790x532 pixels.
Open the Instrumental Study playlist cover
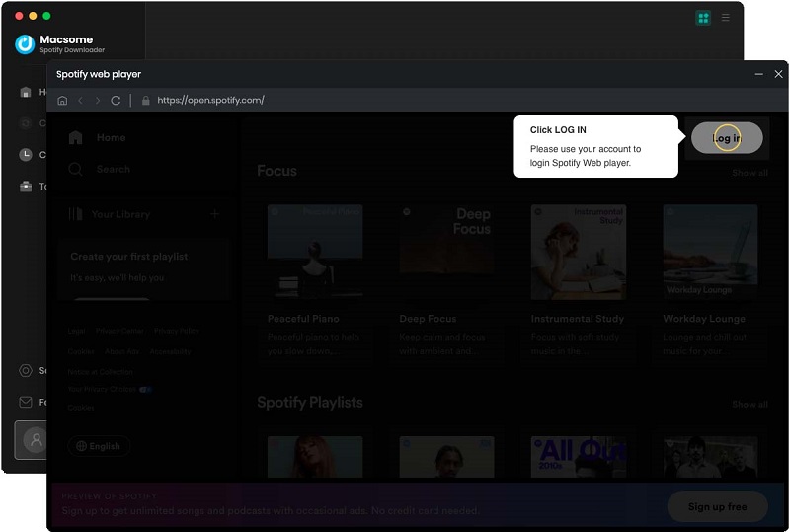(x=579, y=252)
